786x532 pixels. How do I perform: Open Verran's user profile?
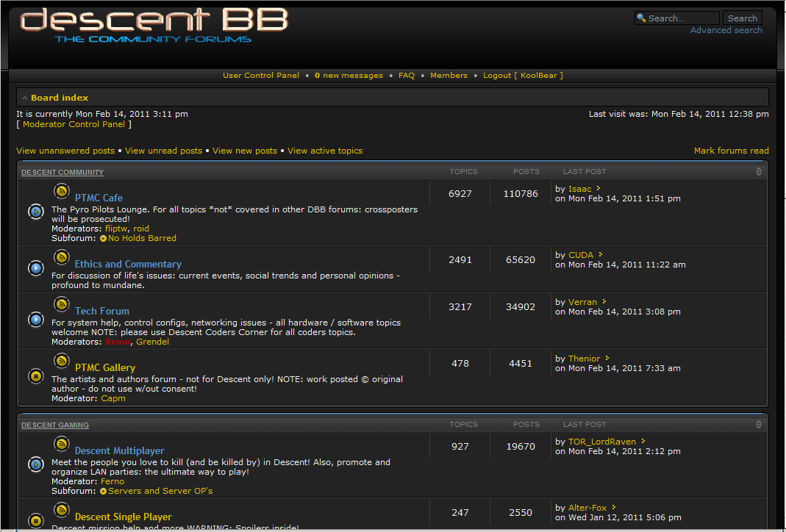[582, 302]
